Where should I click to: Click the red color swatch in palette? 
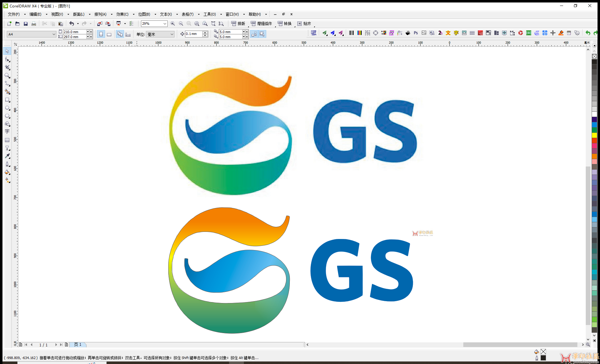[x=594, y=141]
